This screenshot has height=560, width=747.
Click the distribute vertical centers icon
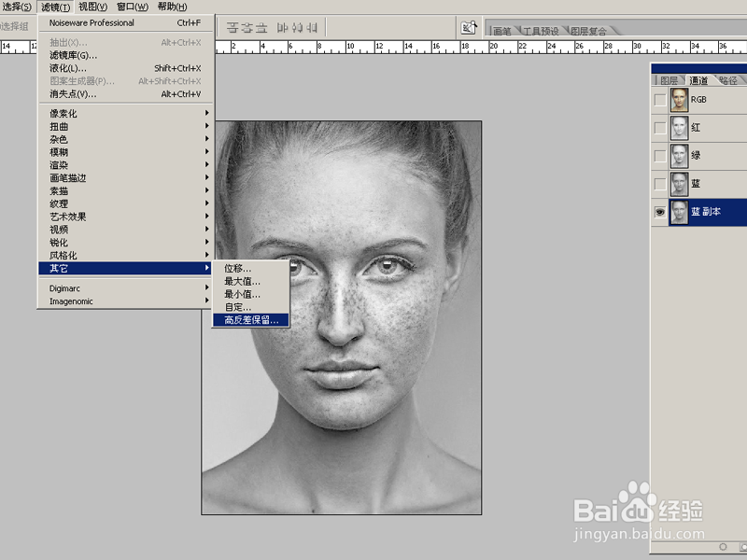point(247,28)
